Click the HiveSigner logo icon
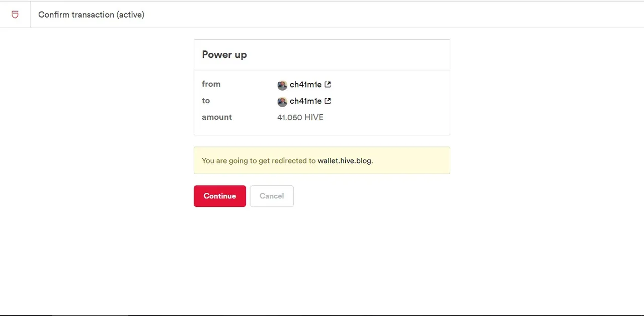This screenshot has height=316, width=644. tap(15, 15)
